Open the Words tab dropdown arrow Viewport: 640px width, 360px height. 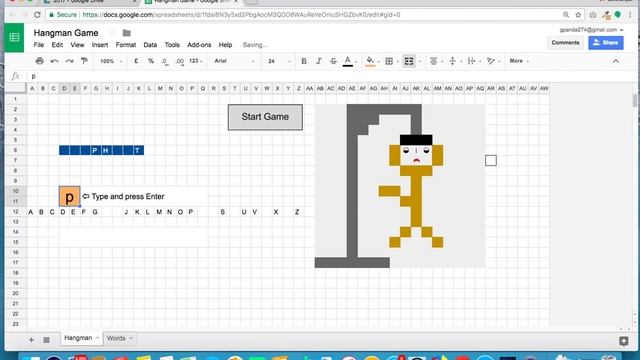131,338
